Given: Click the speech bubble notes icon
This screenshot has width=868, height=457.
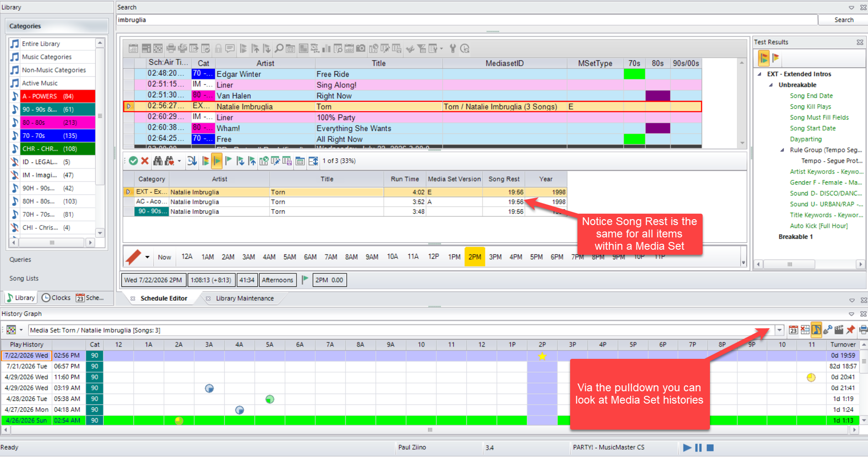Looking at the screenshot, I should point(230,48).
